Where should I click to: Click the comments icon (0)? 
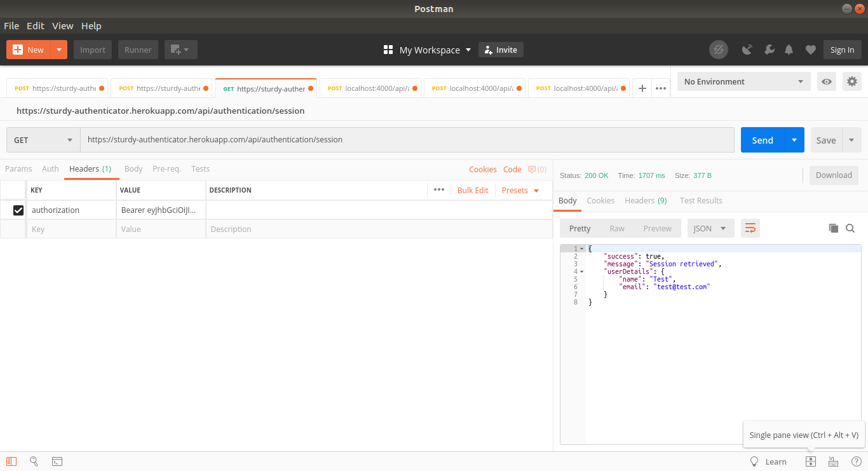pyautogui.click(x=537, y=169)
